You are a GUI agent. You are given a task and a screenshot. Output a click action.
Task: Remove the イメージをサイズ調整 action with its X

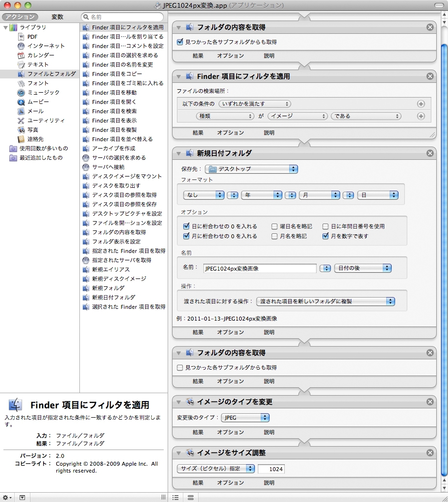pos(430,452)
